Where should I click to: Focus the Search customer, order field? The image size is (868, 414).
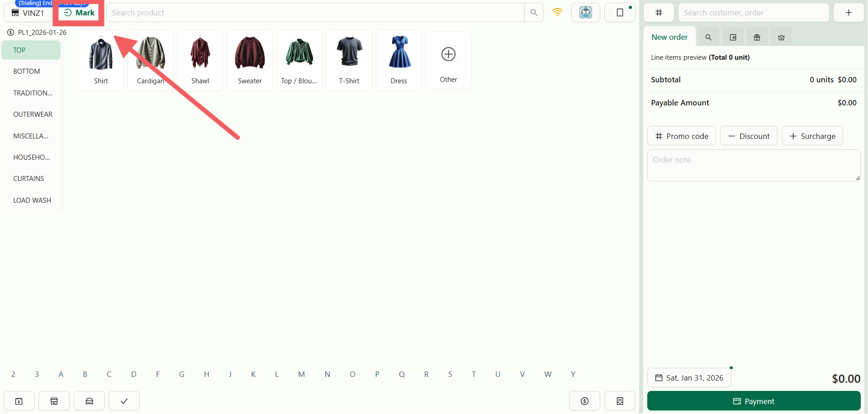pos(754,13)
